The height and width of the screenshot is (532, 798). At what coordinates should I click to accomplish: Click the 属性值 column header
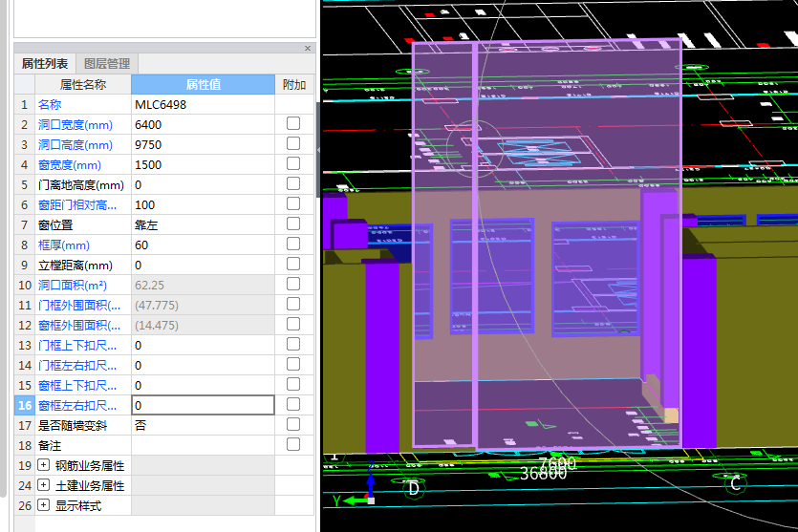[x=203, y=84]
